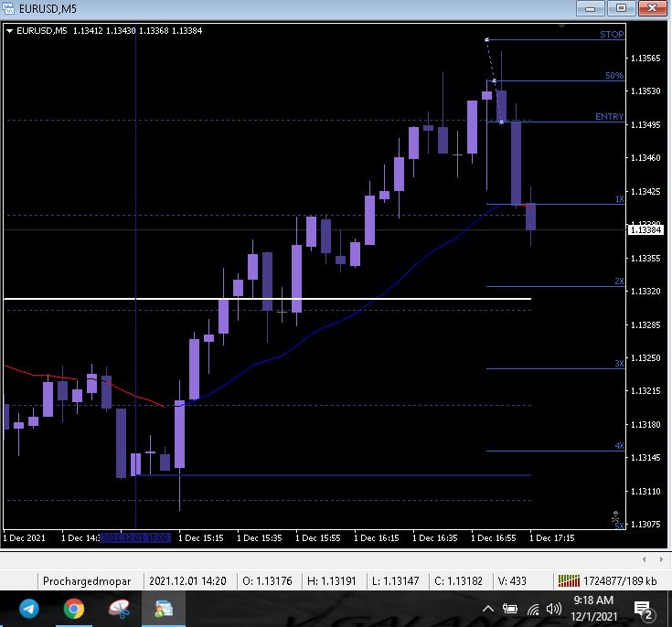The width and height of the screenshot is (672, 627).
Task: Show hidden tray icons chevron
Action: click(x=487, y=609)
